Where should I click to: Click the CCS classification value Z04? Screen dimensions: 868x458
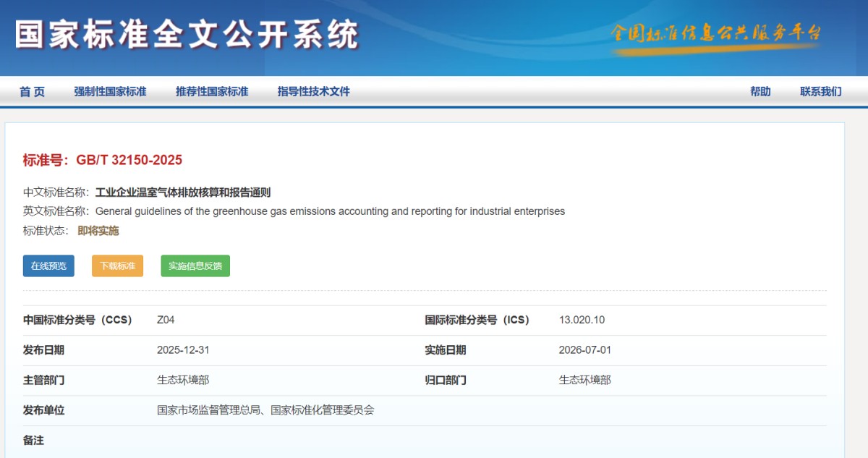[166, 320]
